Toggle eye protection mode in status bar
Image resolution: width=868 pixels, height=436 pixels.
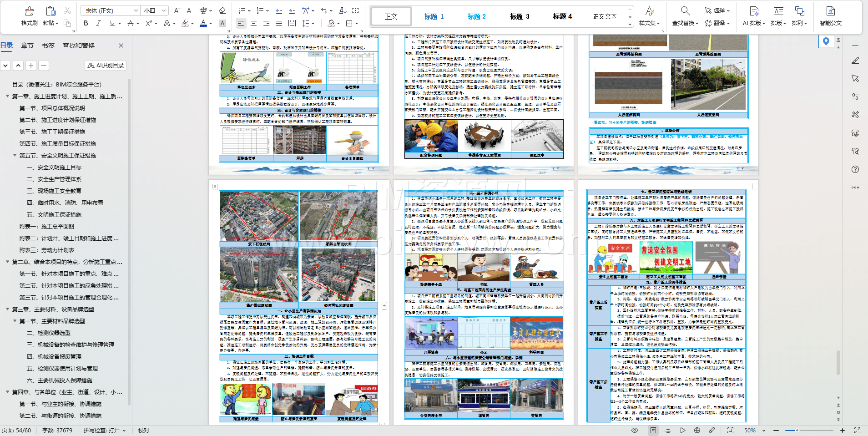point(635,430)
